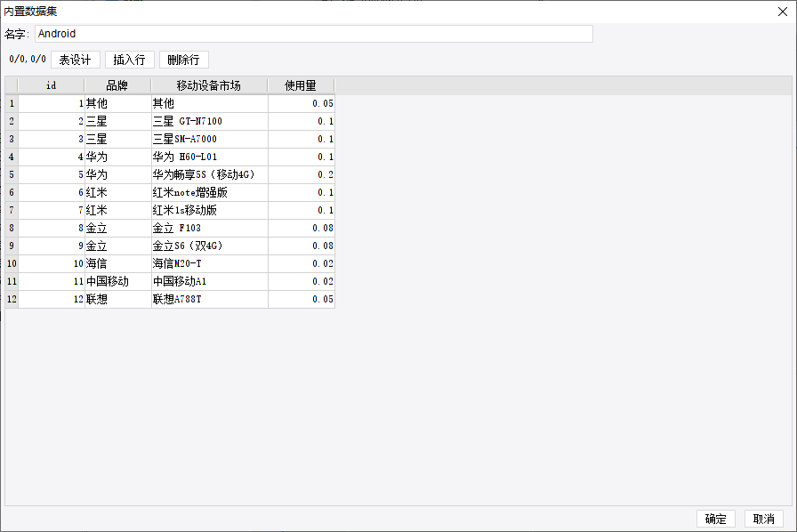Select the 联想A788T cell
The width and height of the screenshot is (797, 532).
tap(209, 300)
